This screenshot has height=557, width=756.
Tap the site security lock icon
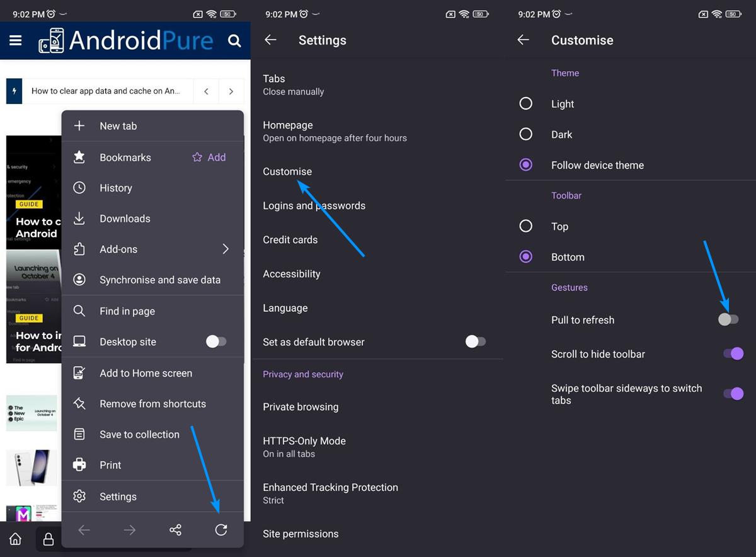click(48, 539)
